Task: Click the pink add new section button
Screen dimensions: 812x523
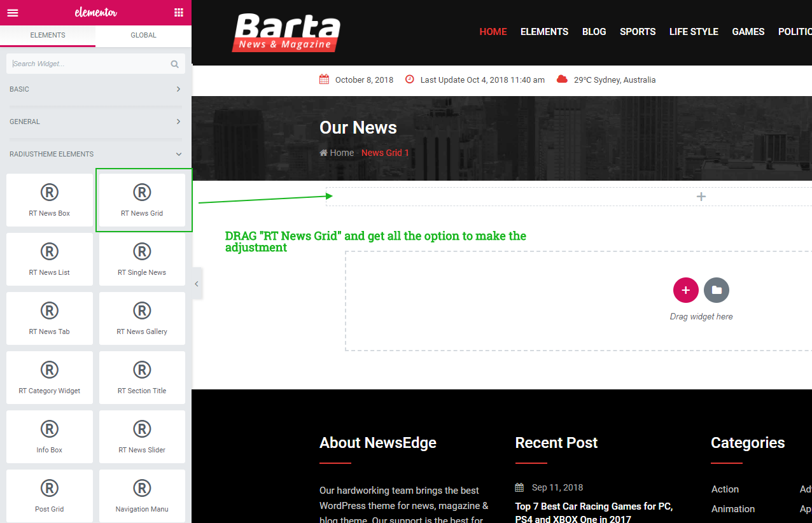Action: pos(685,290)
